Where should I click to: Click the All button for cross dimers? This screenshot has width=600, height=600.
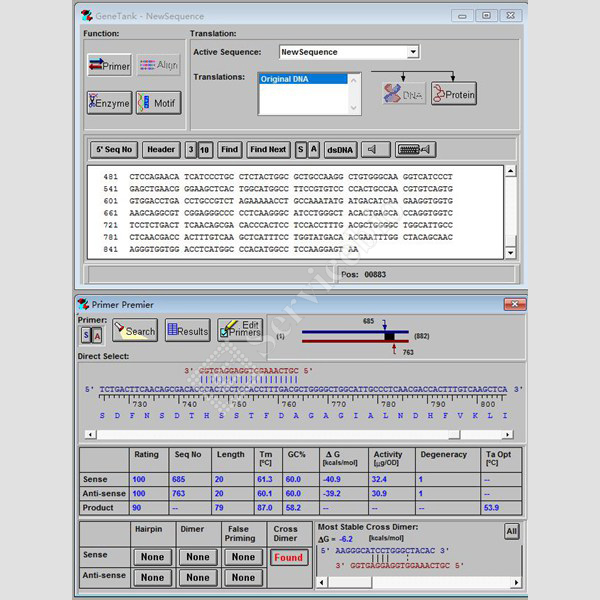pyautogui.click(x=511, y=532)
